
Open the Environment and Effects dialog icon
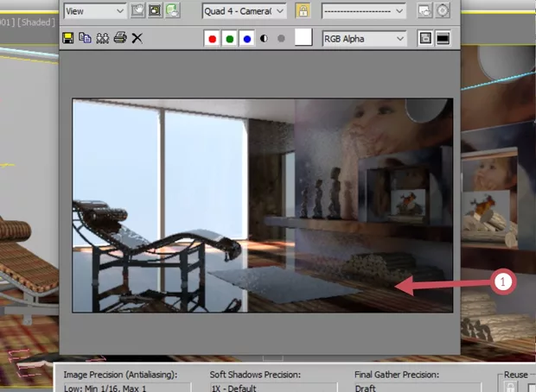[x=443, y=11]
